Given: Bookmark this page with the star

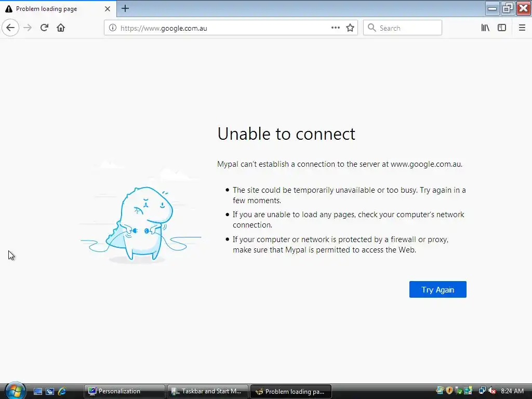Looking at the screenshot, I should (x=350, y=28).
